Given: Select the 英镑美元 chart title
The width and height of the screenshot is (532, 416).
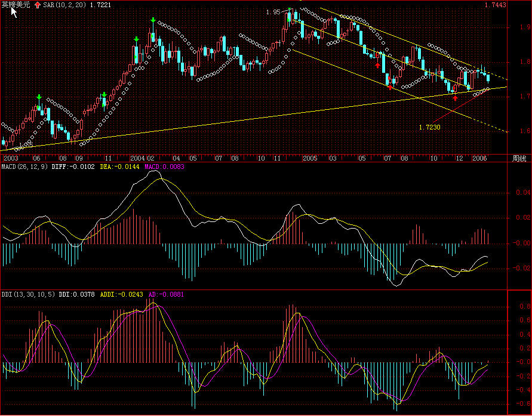Looking at the screenshot, I should [16, 5].
